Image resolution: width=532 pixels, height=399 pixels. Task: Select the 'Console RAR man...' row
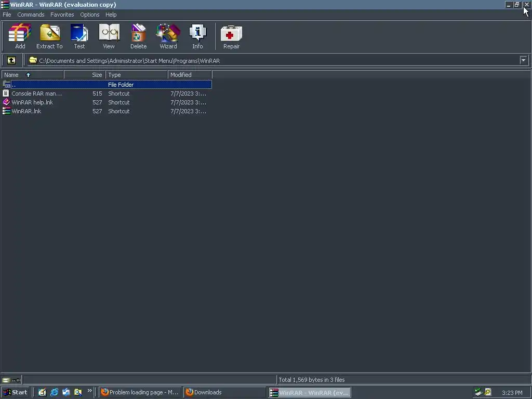107,94
